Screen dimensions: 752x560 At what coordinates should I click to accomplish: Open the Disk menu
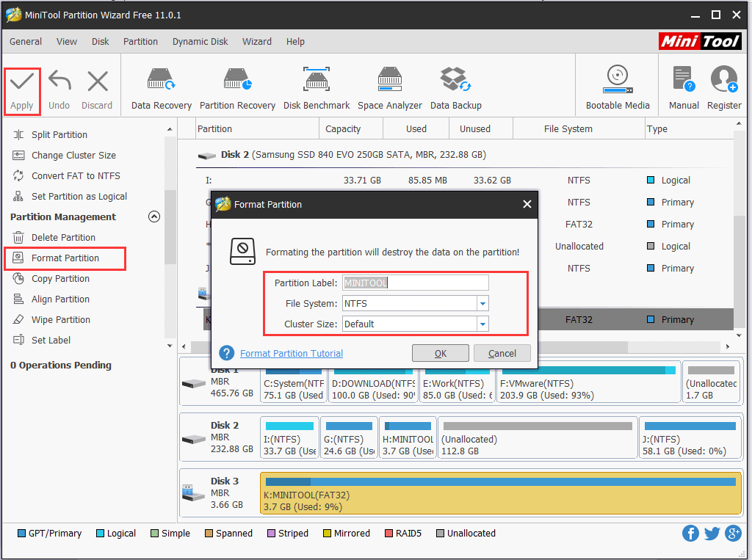tap(100, 42)
